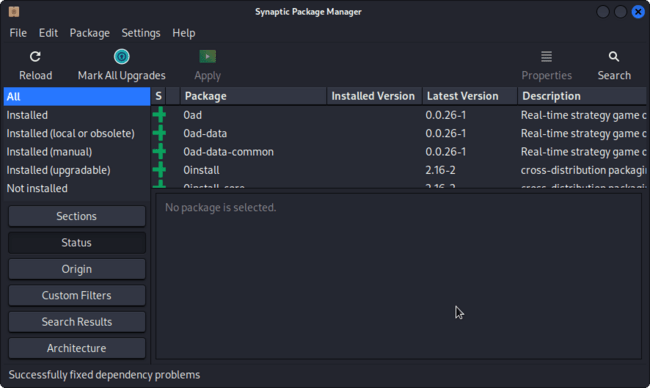Screen dimensions: 650x388
Task: Select the All status filter
Action: pyautogui.click(x=77, y=97)
